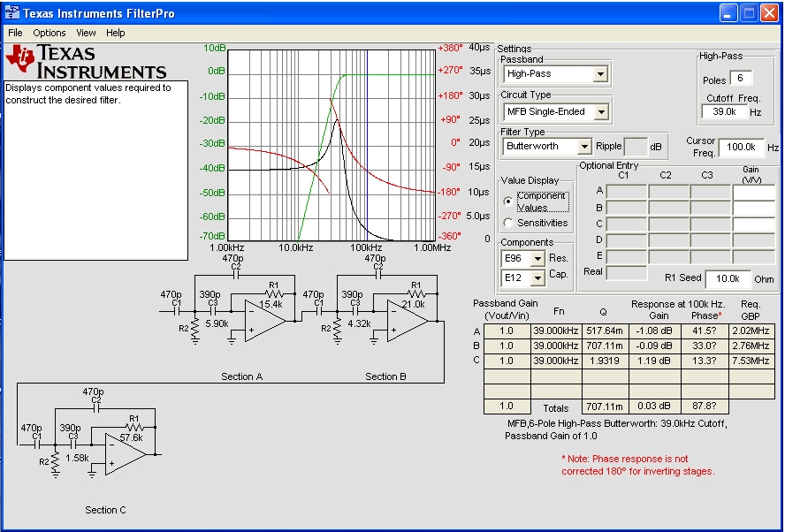Click the Cutoff Freq input field
Image resolution: width=785 pixels, height=532 pixels.
point(724,111)
